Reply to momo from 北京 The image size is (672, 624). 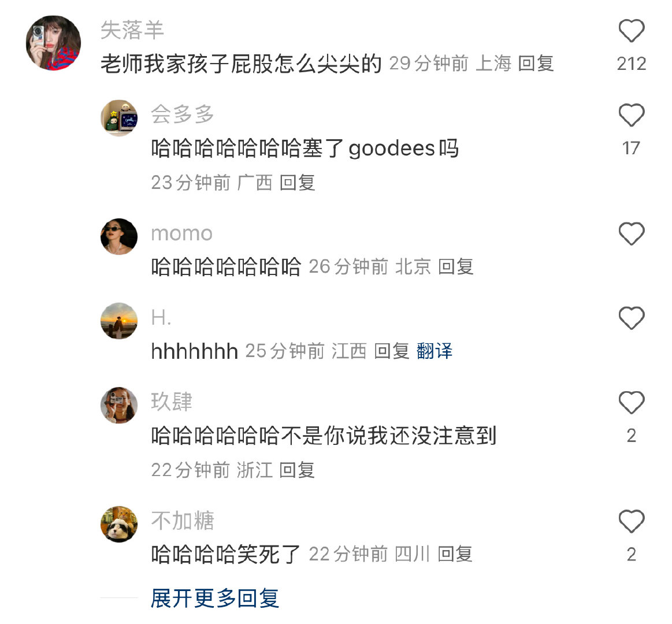[455, 266]
